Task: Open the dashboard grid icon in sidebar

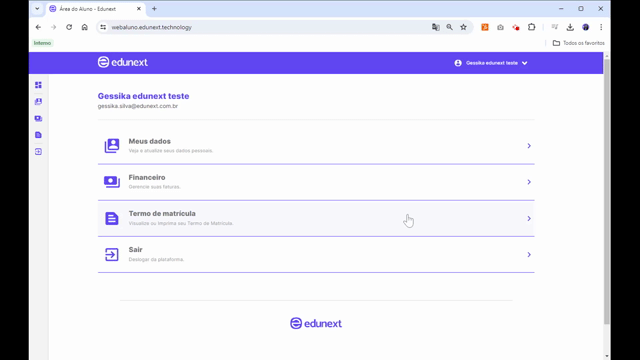Action: [38, 85]
